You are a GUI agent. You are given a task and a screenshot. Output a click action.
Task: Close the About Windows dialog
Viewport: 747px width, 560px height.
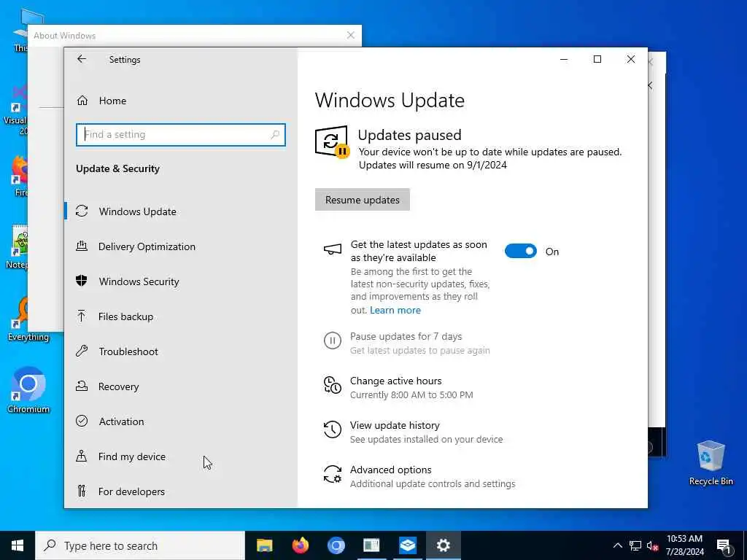[x=351, y=35]
